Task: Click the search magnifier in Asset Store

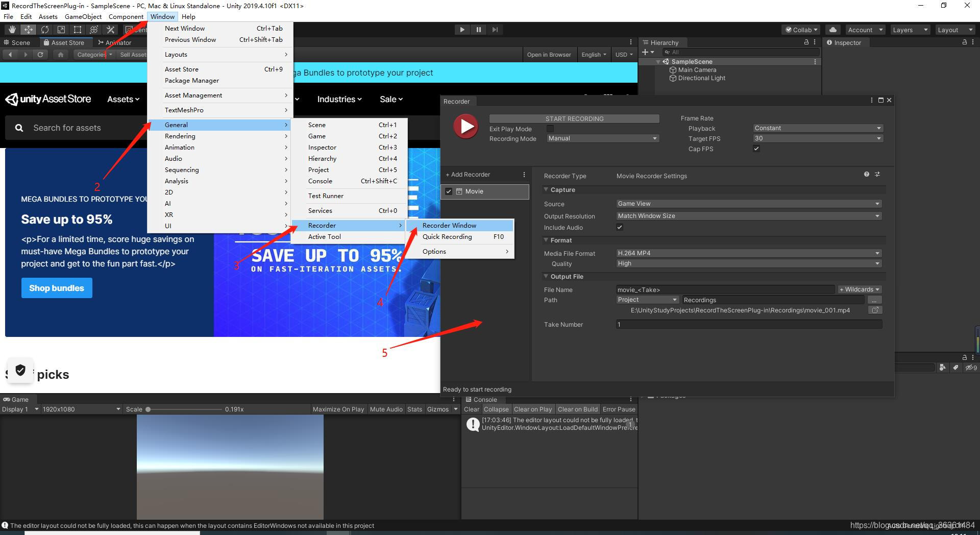Action: click(19, 128)
